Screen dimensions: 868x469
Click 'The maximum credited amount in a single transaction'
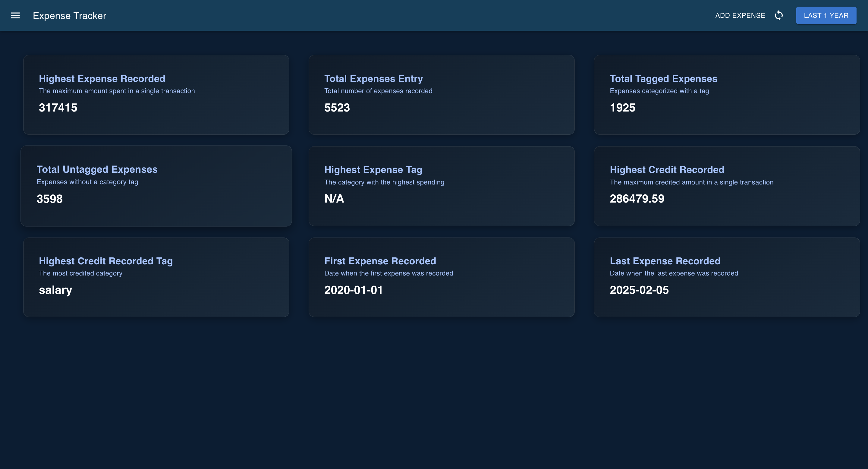point(691,182)
